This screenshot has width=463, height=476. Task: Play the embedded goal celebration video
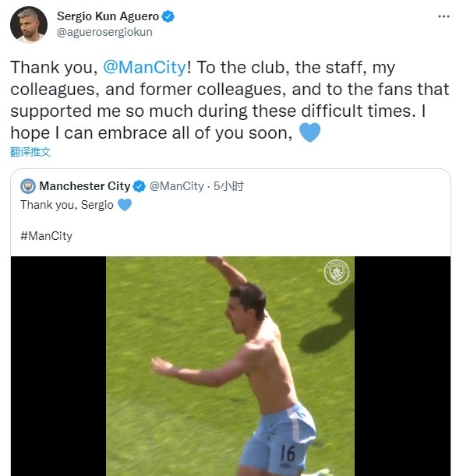(x=230, y=366)
